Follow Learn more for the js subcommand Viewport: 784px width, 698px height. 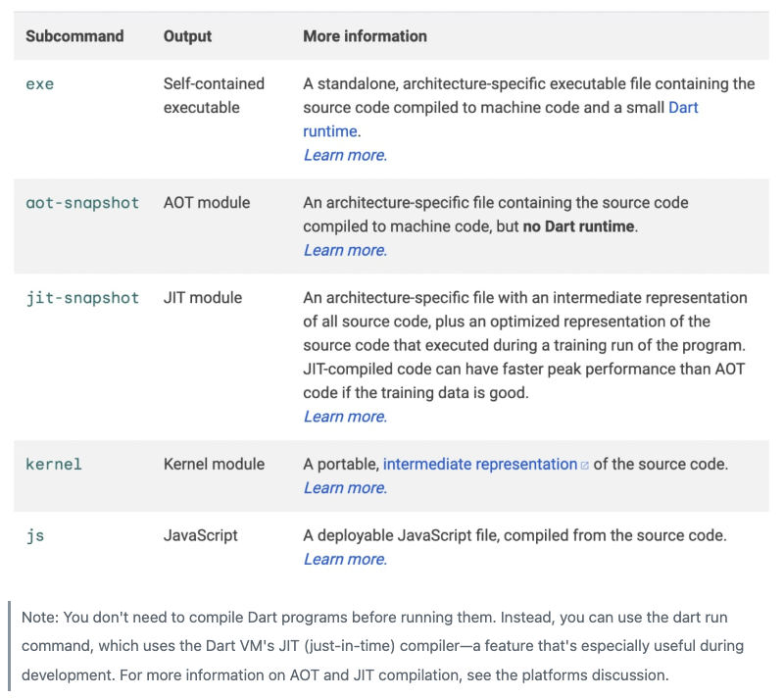click(x=345, y=560)
